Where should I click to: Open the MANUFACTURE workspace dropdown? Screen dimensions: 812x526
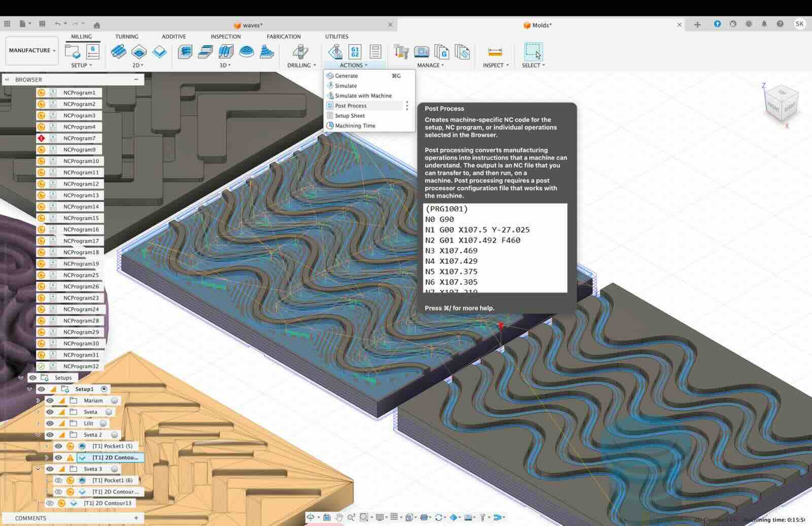tap(32, 50)
